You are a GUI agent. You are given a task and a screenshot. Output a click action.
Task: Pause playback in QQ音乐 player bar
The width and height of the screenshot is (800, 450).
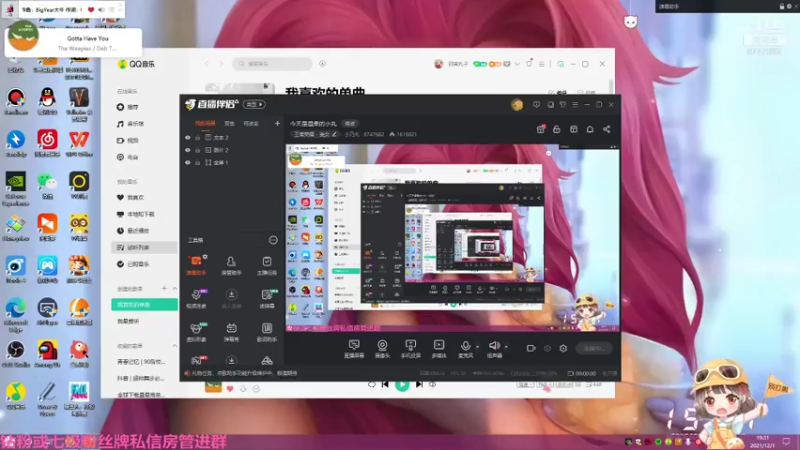tap(402, 385)
